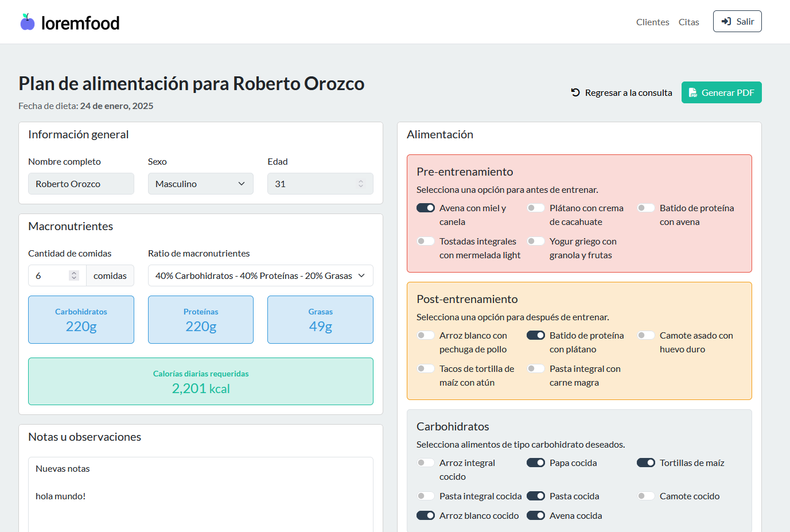Turn on Arroz integral cocido switch

click(x=426, y=463)
